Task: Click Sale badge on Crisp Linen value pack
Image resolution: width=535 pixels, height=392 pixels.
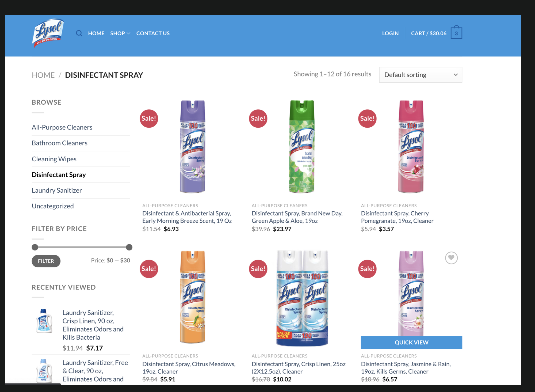Action: point(258,269)
